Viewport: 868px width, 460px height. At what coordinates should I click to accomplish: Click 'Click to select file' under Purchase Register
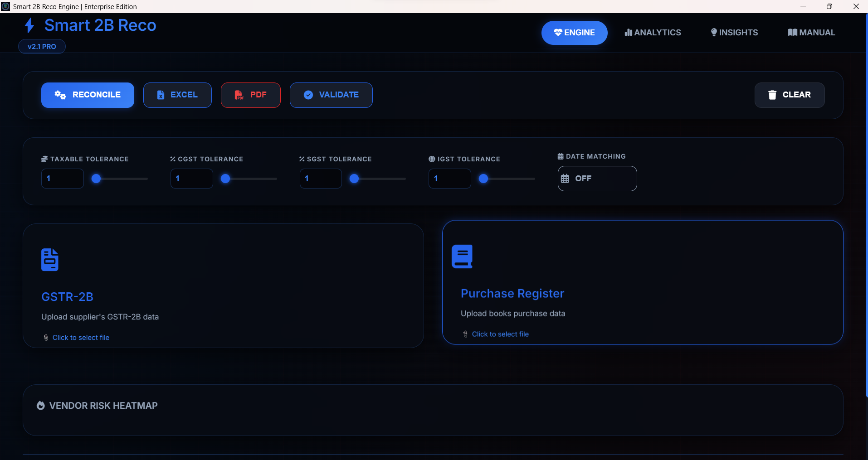click(x=500, y=334)
